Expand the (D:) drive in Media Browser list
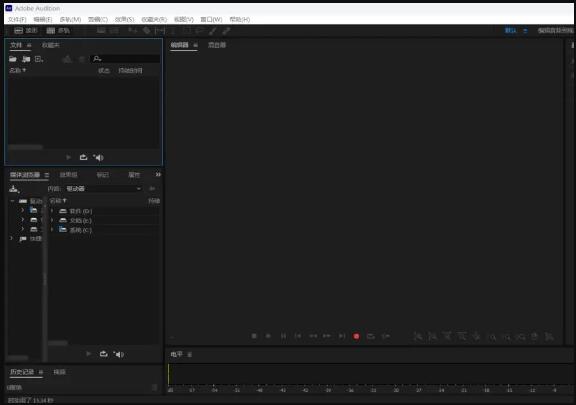The width and height of the screenshot is (576, 405). click(52, 211)
